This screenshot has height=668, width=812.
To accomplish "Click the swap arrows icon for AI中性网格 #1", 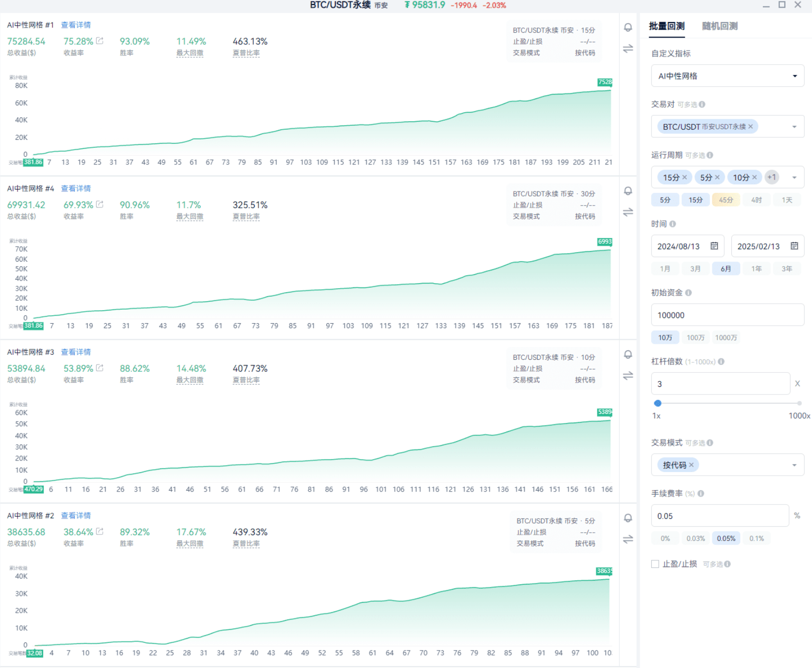I will [628, 49].
